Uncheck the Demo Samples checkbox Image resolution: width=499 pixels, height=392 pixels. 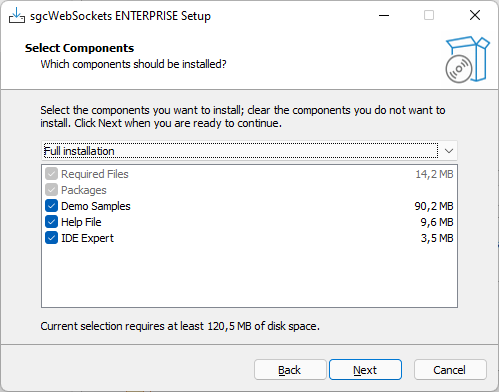[51, 206]
